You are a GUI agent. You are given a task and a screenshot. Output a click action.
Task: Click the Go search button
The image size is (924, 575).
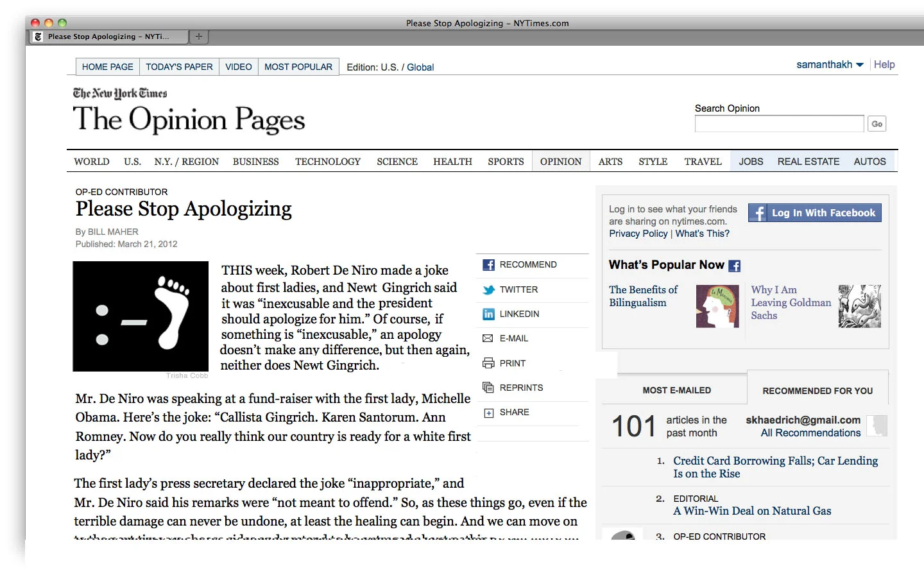click(x=877, y=124)
